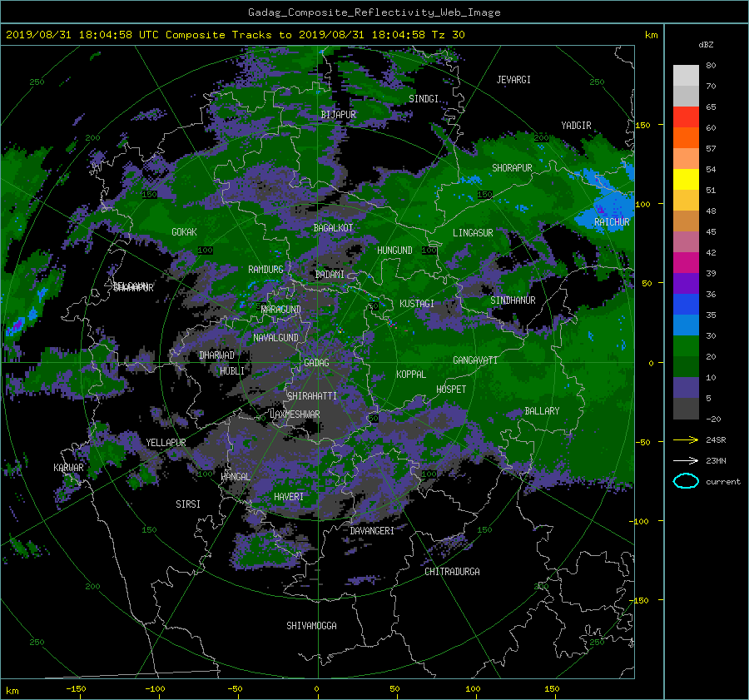Viewport: 749px width, 700px height.
Task: Click the HAVERI city label
Action: pyautogui.click(x=289, y=497)
